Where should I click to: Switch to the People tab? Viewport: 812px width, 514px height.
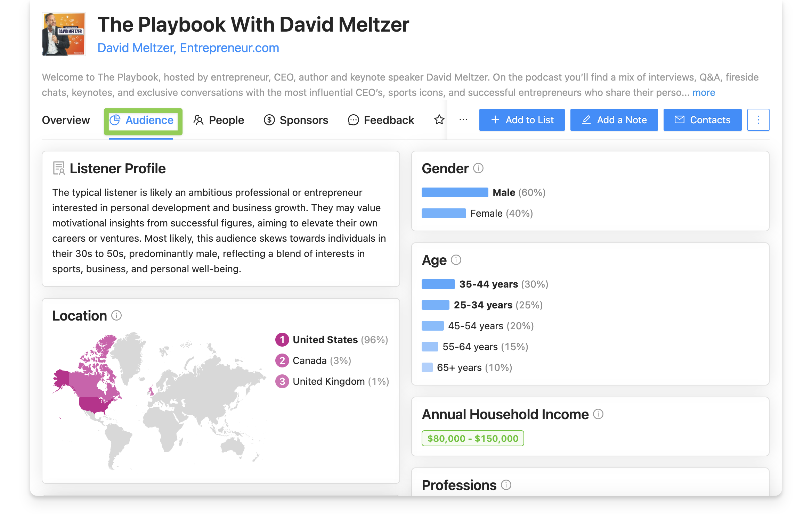[x=226, y=120]
